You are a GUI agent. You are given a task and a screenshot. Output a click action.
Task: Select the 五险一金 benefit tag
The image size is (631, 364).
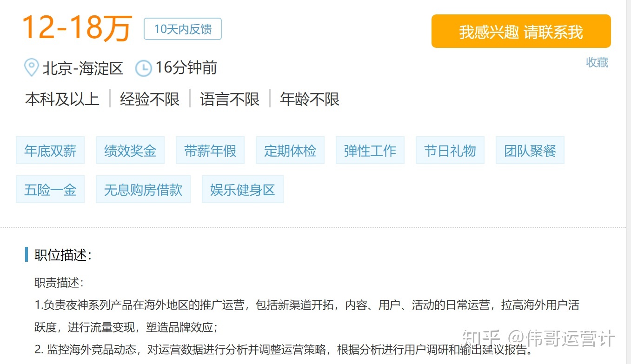(x=50, y=190)
